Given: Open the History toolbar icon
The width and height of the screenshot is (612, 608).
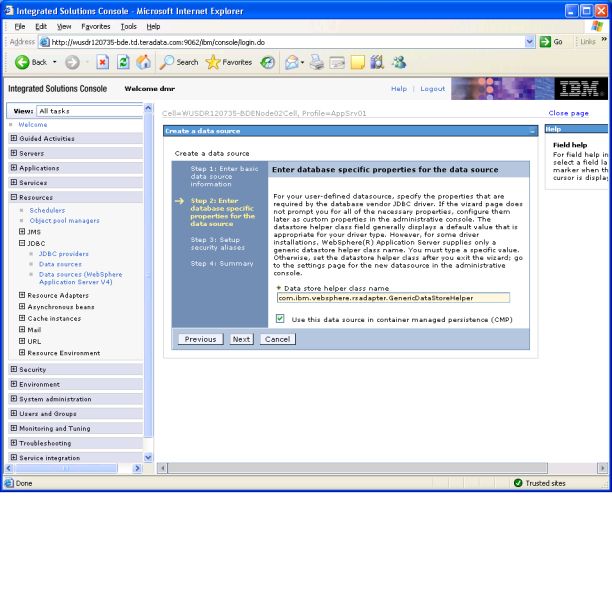Looking at the screenshot, I should click(x=268, y=62).
